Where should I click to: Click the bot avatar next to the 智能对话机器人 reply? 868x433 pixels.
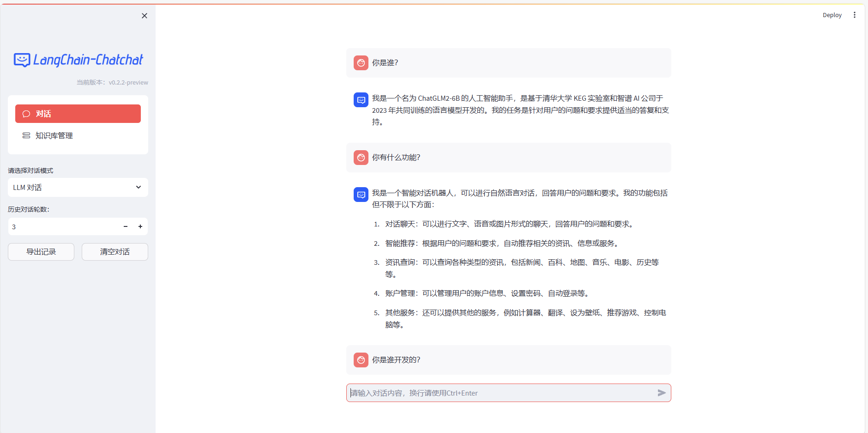(361, 195)
